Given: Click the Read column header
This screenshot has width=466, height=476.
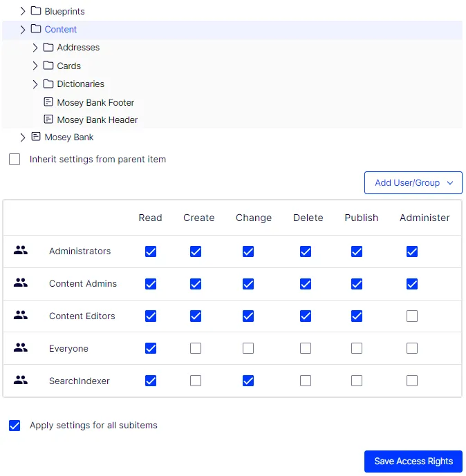Looking at the screenshot, I should (x=150, y=218).
